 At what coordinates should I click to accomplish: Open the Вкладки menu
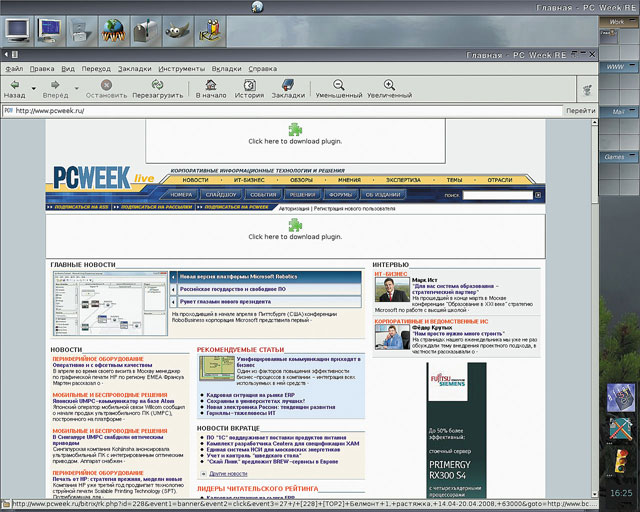click(x=227, y=69)
